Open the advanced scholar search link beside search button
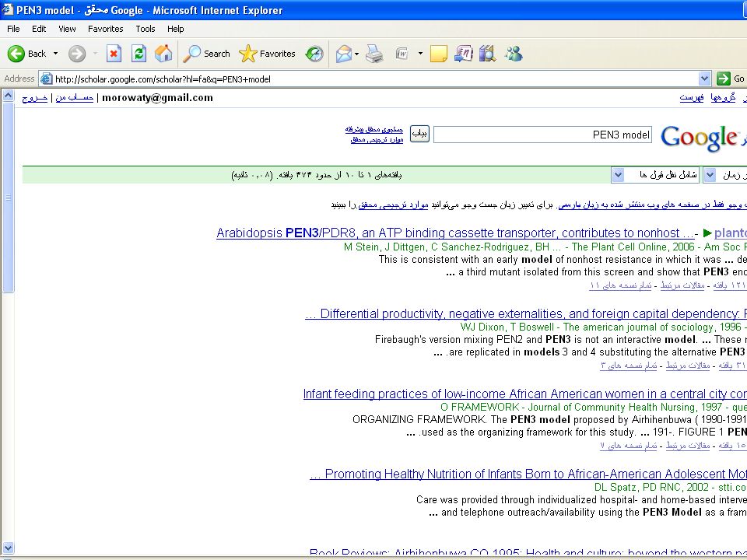Screen dimensions: 747x560 pos(374,130)
